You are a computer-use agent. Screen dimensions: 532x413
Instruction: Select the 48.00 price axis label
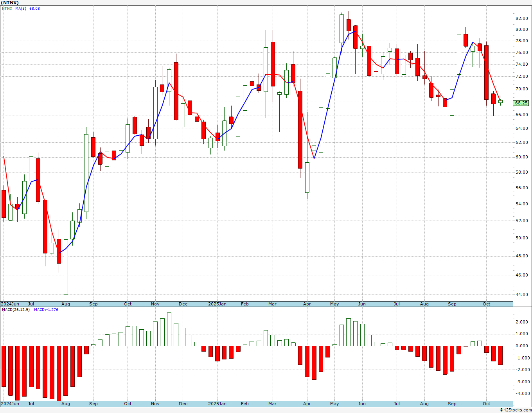[522, 256]
